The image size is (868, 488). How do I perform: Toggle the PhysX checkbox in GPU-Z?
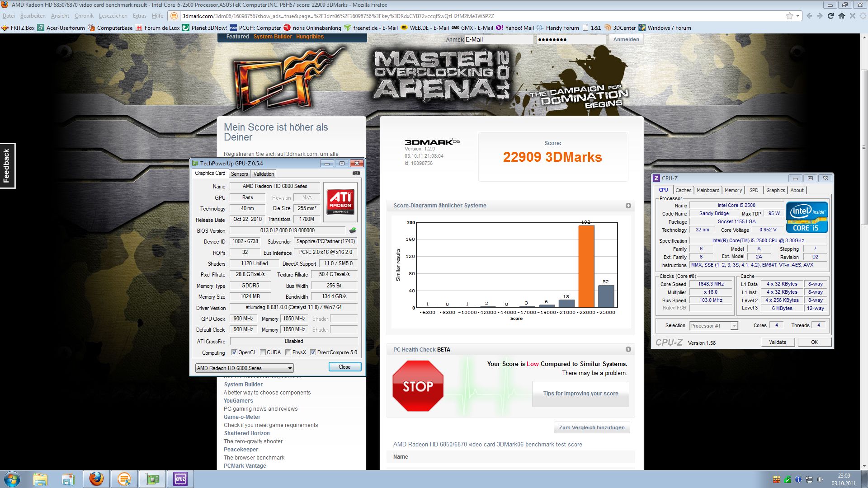tap(288, 352)
